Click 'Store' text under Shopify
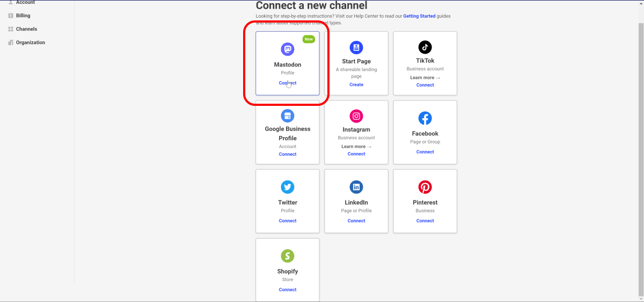This screenshot has width=644, height=302. (x=288, y=279)
